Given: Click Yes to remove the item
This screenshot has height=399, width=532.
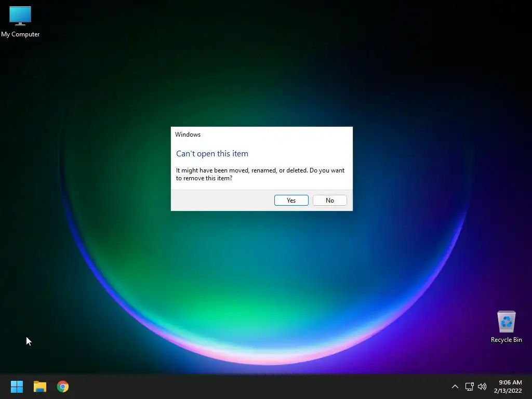Looking at the screenshot, I should [291, 200].
